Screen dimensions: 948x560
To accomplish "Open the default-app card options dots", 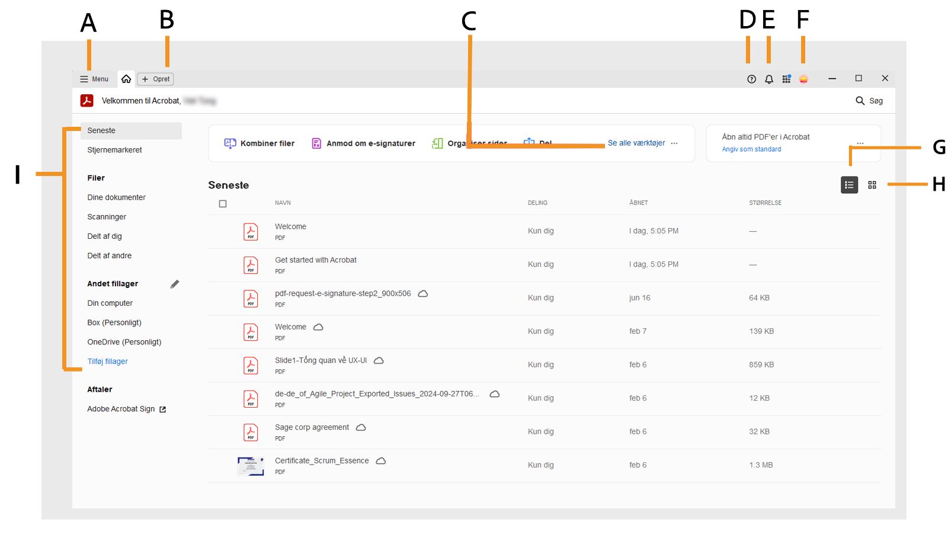I will pos(860,143).
